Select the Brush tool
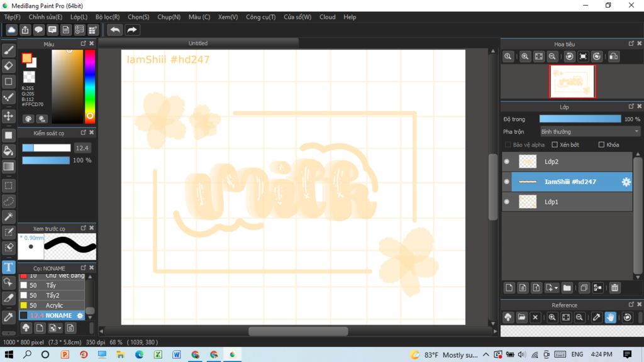This screenshot has width=644, height=362. pos(8,50)
